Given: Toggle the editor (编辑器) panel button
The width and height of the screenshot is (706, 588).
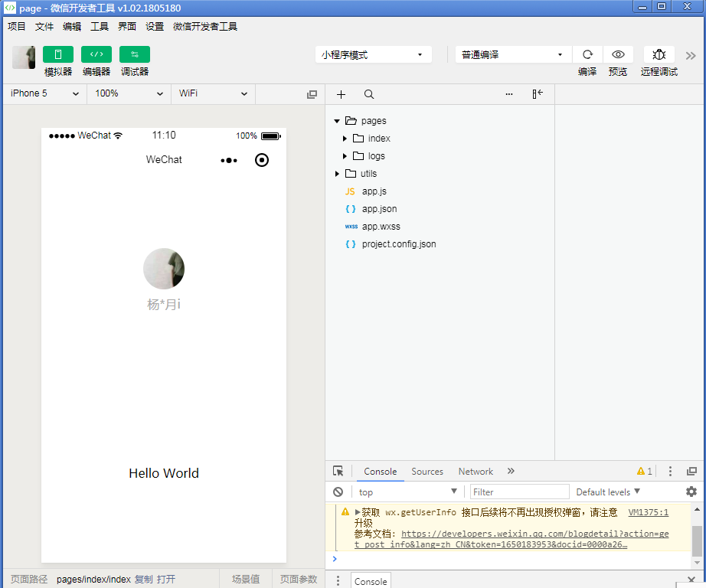Looking at the screenshot, I should click(x=96, y=54).
